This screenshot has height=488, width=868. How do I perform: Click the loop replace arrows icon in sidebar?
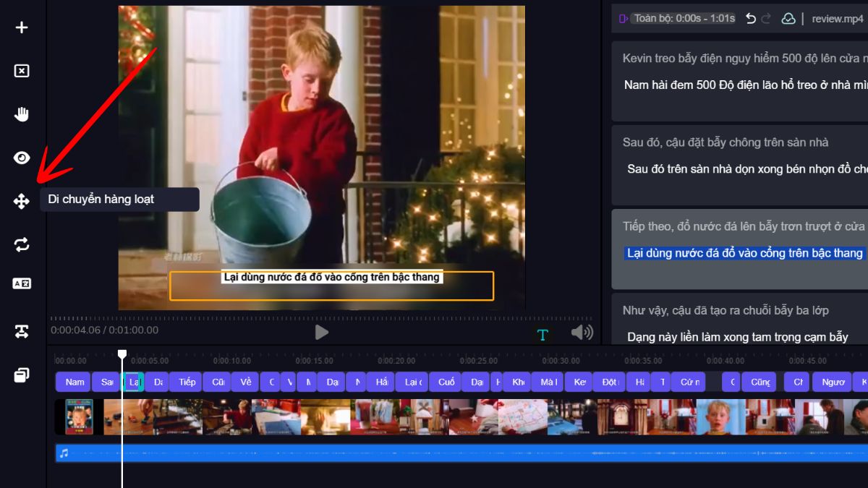22,244
